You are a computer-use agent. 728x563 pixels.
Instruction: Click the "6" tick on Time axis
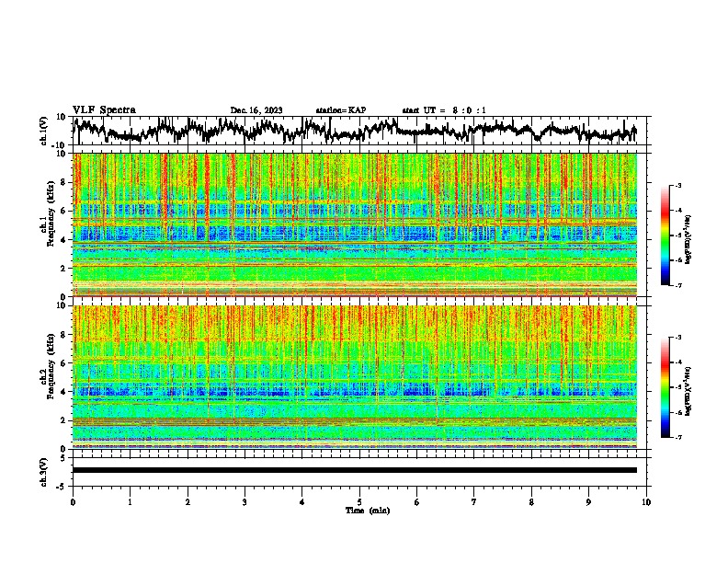(x=417, y=502)
